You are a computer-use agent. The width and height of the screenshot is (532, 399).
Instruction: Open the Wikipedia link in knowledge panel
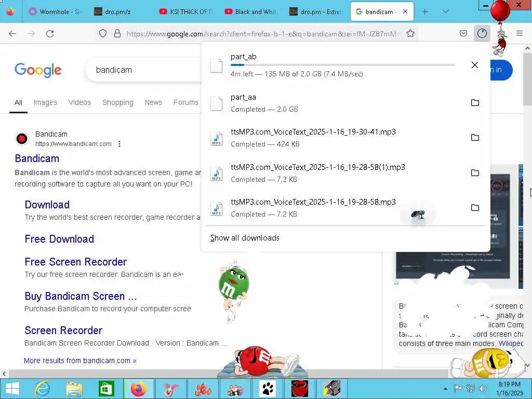click(511, 343)
